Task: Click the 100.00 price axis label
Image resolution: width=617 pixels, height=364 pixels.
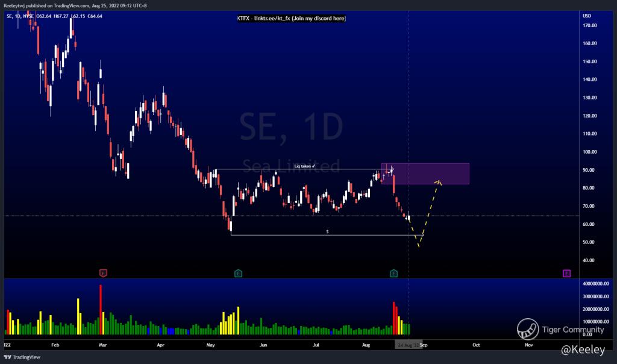Action: (x=590, y=152)
